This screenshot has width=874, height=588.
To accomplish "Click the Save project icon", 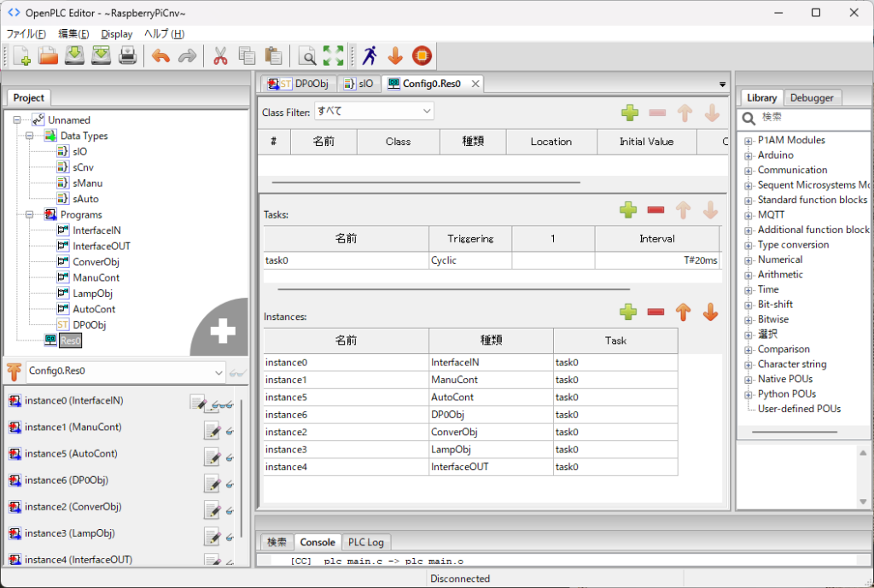I will pyautogui.click(x=74, y=55).
